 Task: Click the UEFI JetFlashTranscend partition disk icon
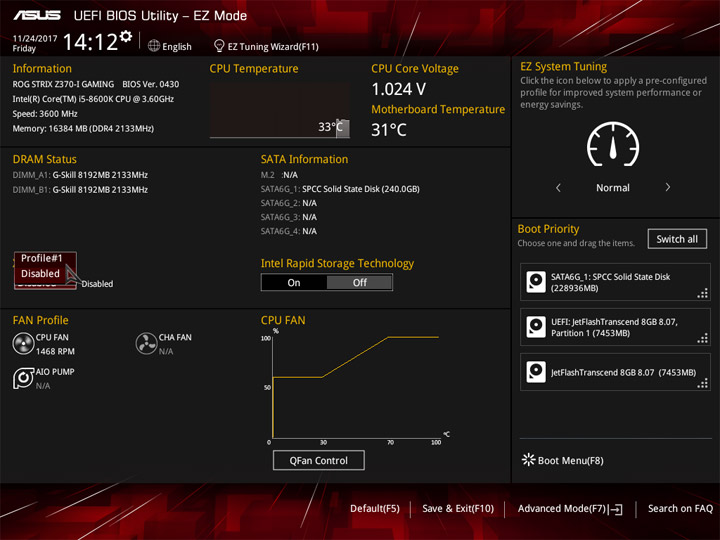point(536,327)
